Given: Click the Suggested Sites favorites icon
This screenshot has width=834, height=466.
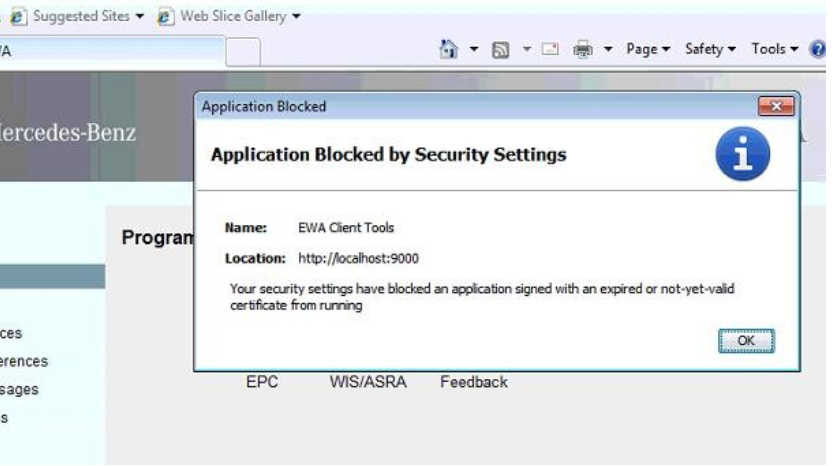Looking at the screenshot, I should coord(18,17).
